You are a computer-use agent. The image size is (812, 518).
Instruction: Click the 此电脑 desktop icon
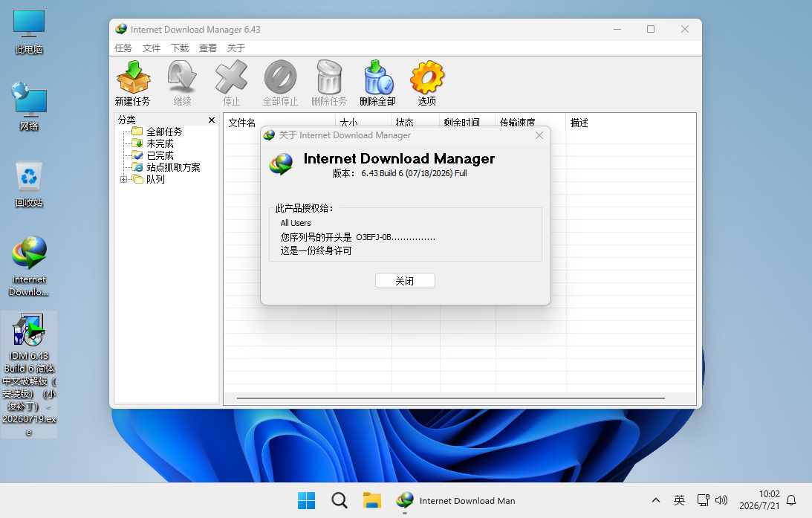coord(29,32)
